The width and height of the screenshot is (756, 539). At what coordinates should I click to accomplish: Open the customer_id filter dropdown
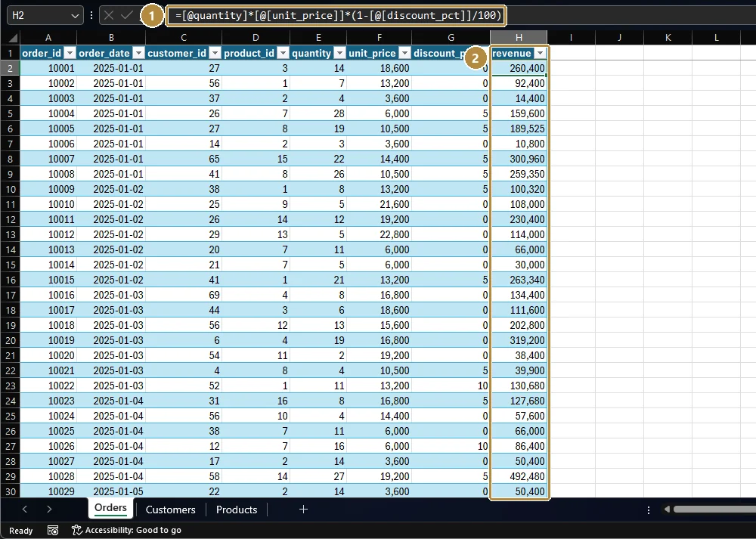pos(215,53)
